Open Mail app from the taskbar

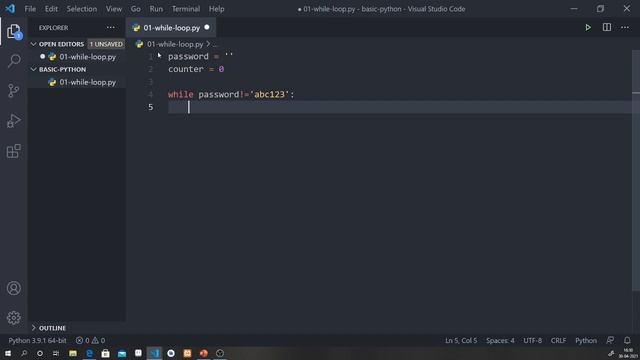pyautogui.click(x=122, y=353)
